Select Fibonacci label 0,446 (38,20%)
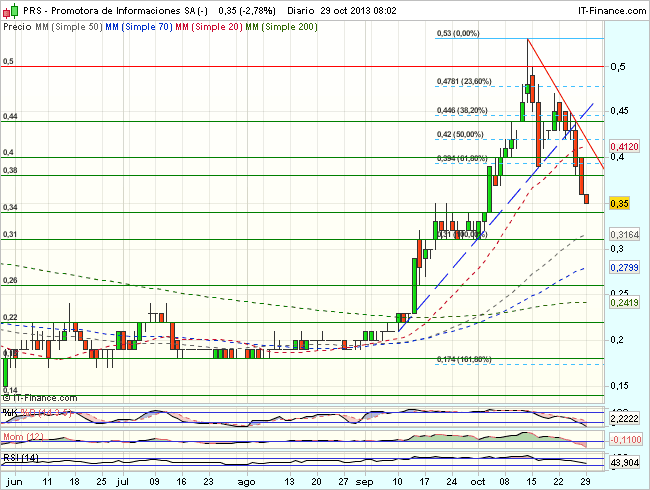Screen dimensions: 650x490 (x=462, y=110)
